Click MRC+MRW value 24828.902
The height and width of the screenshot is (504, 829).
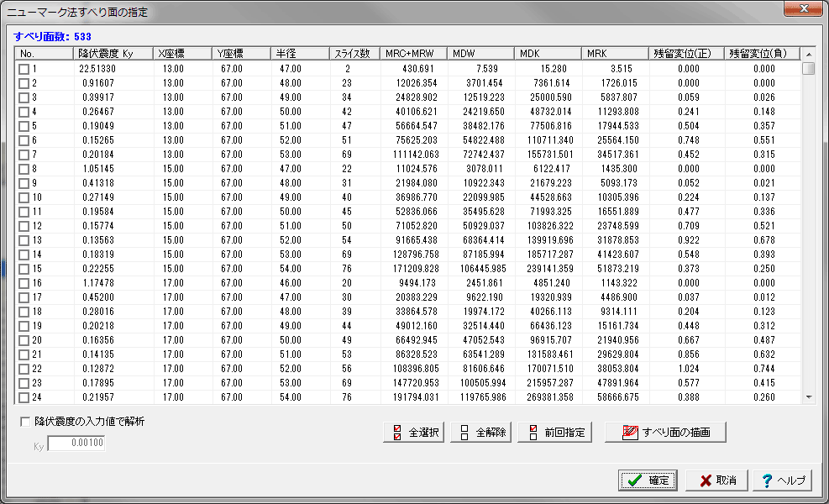417,97
